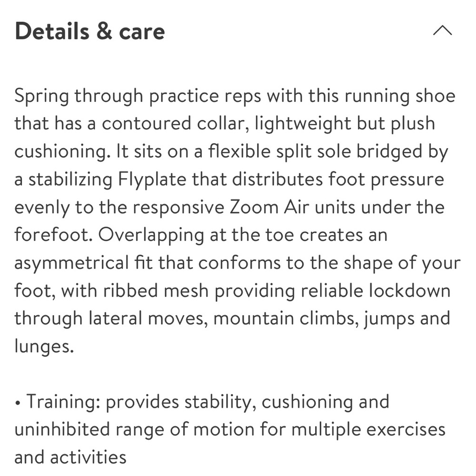Click the Zoom Air text
The width and height of the screenshot is (476, 476).
point(269,208)
